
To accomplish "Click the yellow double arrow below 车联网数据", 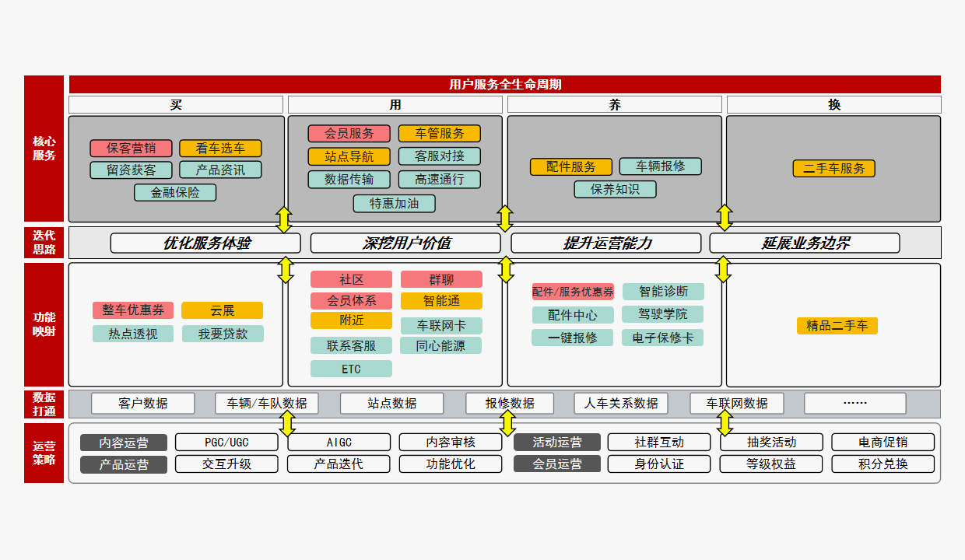I will coord(725,424).
